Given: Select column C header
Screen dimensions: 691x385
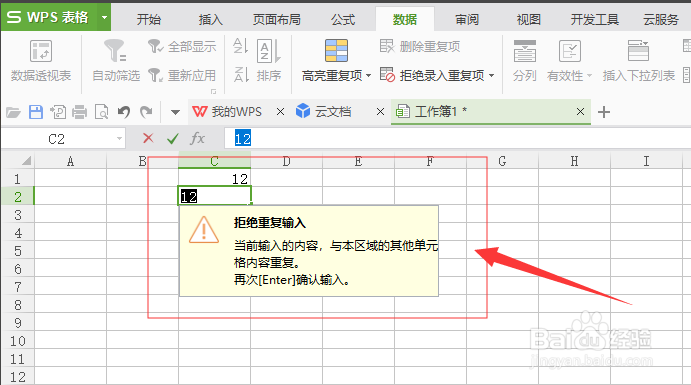Looking at the screenshot, I should click(214, 161).
